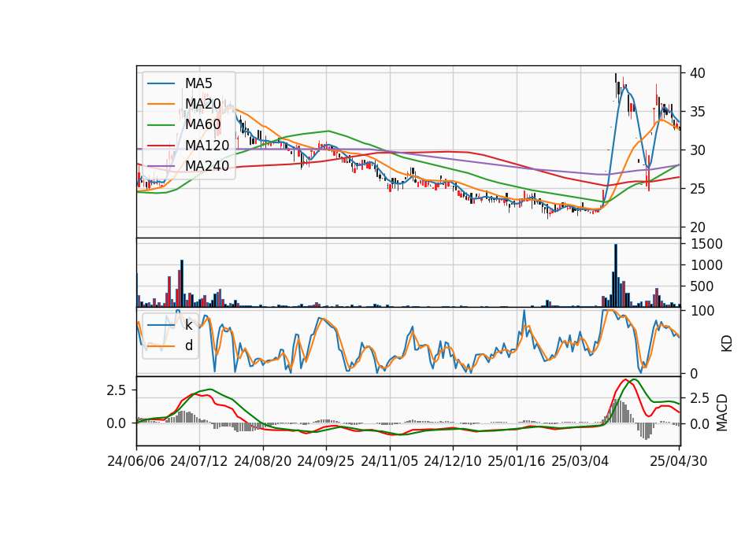Viewport: 756px width, 543px height.
Task: Select the MA240 legend label
Action: (x=207, y=166)
